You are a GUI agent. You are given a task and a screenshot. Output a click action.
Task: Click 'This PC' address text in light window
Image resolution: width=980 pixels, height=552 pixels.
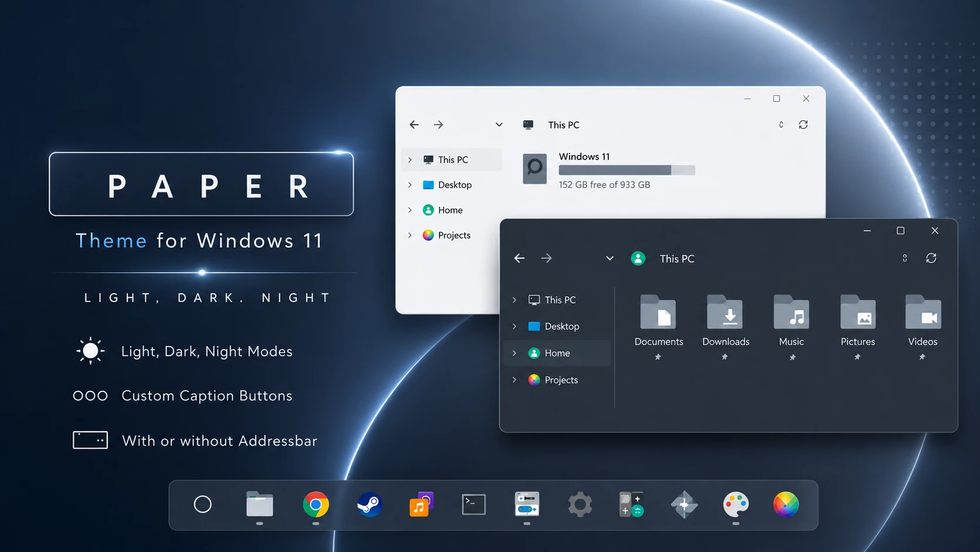coord(564,125)
